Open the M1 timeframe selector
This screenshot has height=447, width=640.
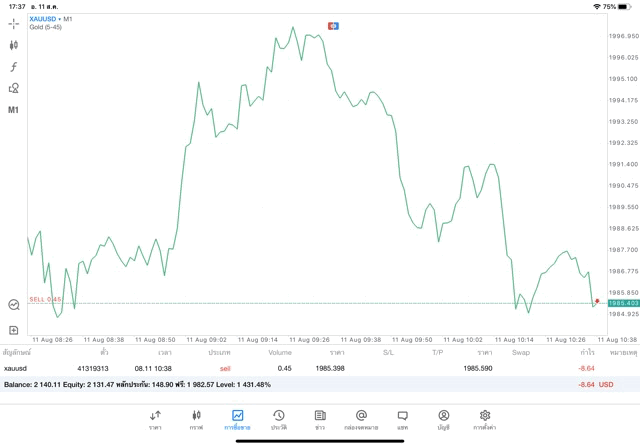pyautogui.click(x=14, y=110)
